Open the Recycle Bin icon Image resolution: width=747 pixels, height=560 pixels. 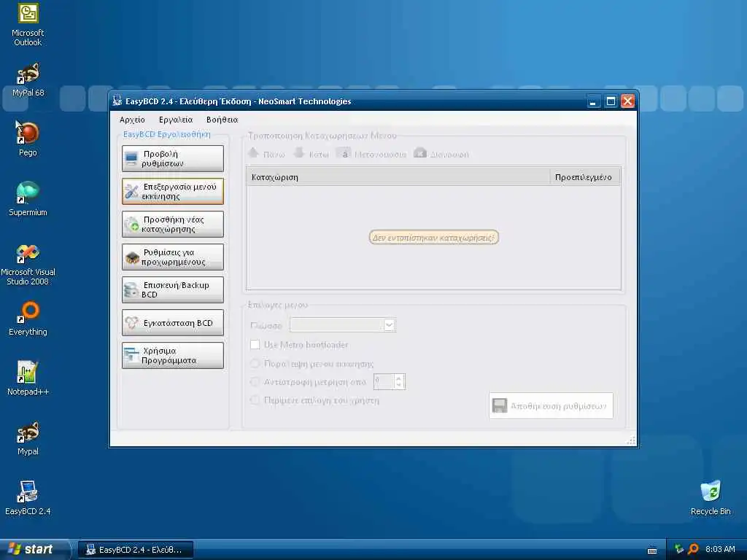point(711,498)
